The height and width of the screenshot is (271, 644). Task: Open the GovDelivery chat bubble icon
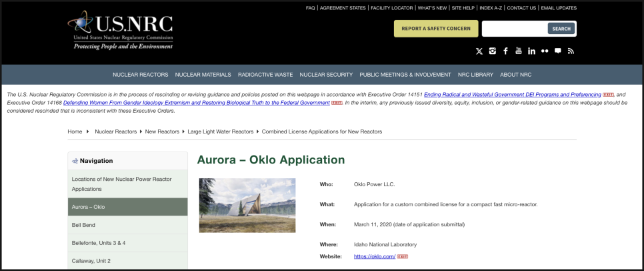click(x=558, y=51)
